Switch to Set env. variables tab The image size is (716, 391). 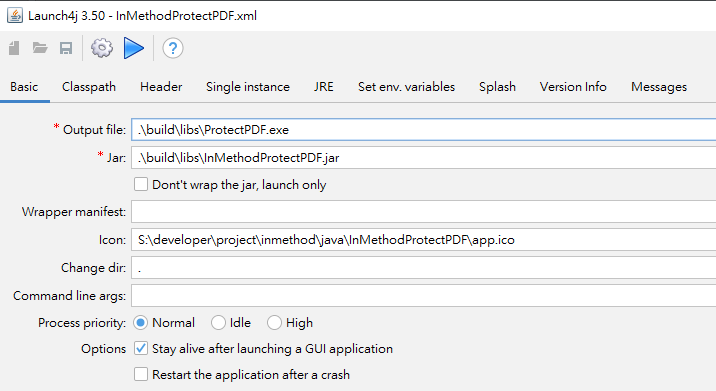406,87
